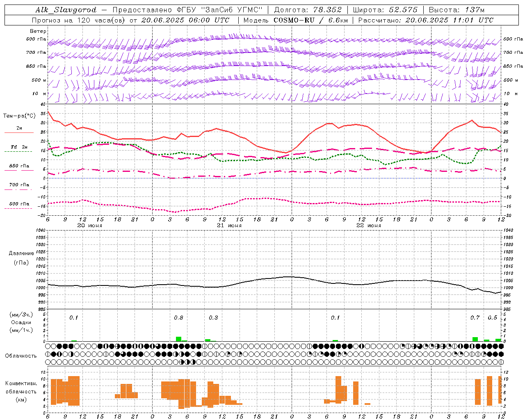This screenshot has height=420, width=525.
Task: Click the 10 м wind level label on left
Action: point(39,94)
